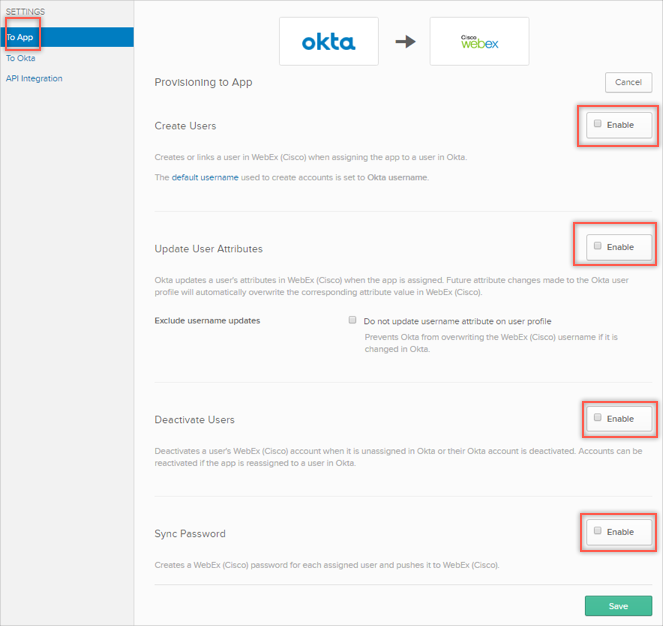This screenshot has width=663, height=626.
Task: Enable the Deactivate Users option
Action: point(598,418)
